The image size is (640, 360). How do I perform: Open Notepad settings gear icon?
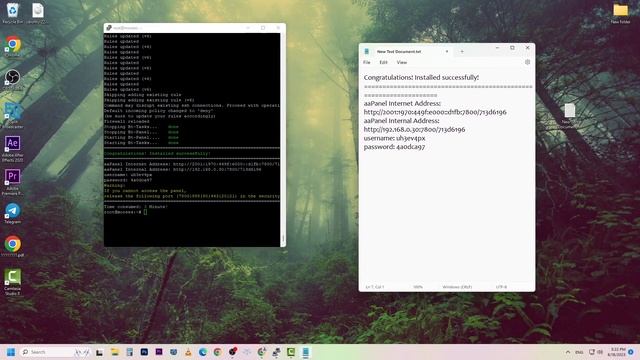pos(527,62)
